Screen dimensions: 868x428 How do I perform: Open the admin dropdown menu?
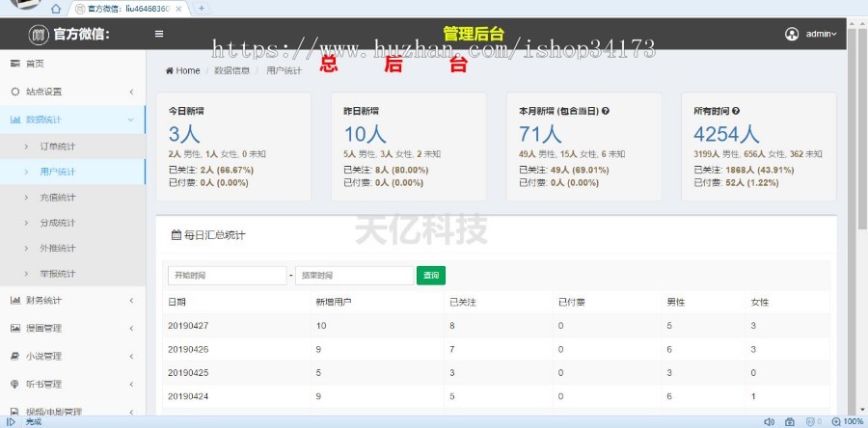[821, 34]
